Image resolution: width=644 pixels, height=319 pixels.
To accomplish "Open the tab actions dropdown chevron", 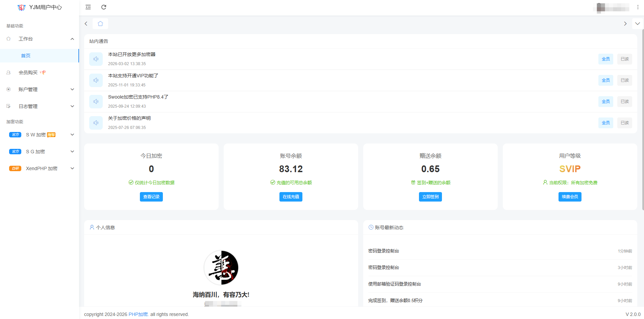I will click(637, 24).
